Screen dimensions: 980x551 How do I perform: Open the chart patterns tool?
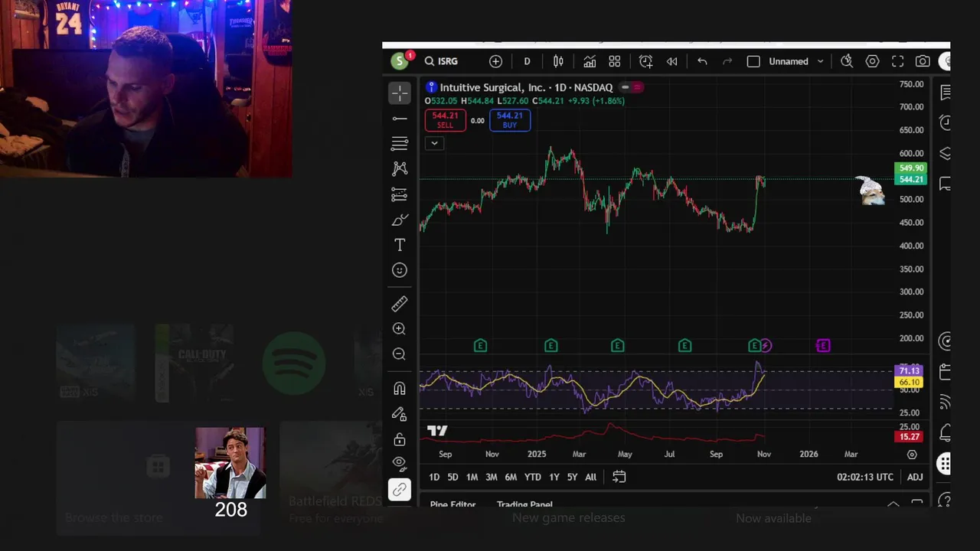click(x=399, y=168)
